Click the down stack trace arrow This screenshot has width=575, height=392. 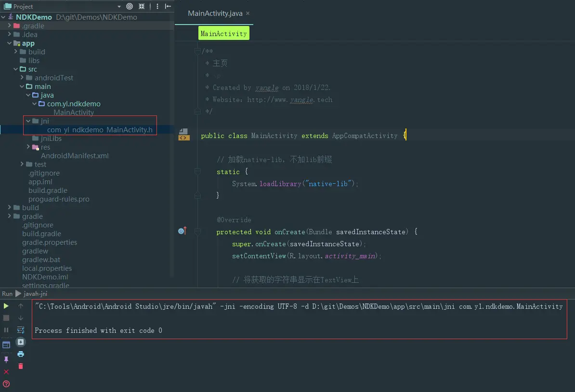(x=21, y=318)
